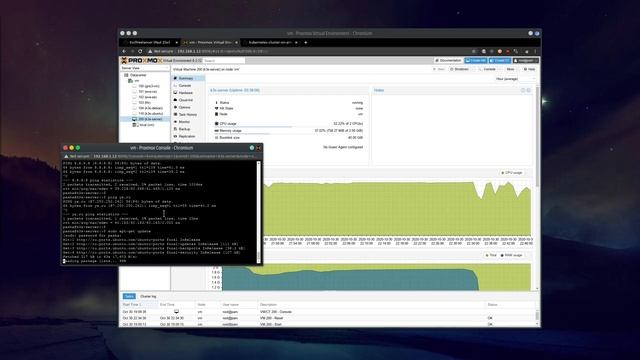Click the Help button

[x=529, y=69]
